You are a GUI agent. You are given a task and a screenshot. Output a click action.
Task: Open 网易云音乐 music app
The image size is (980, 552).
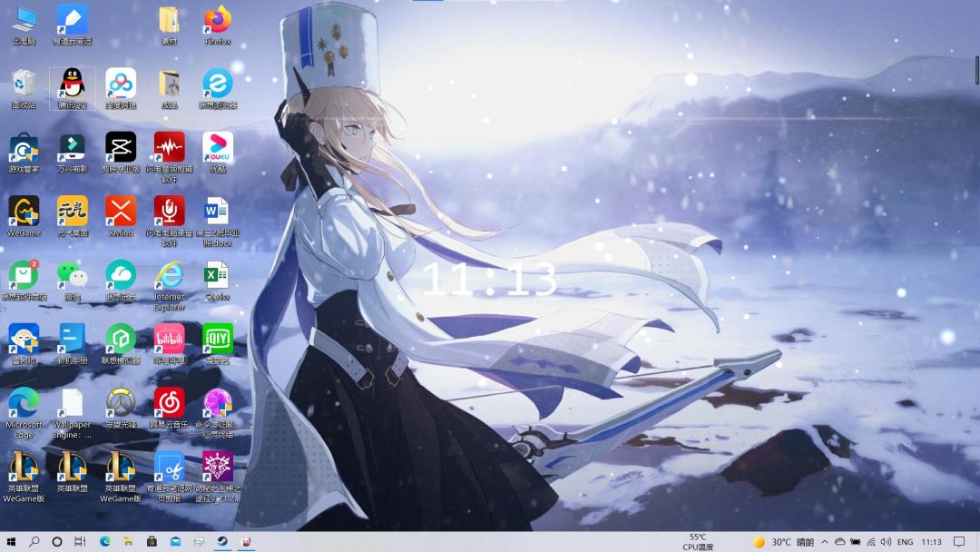(x=170, y=408)
